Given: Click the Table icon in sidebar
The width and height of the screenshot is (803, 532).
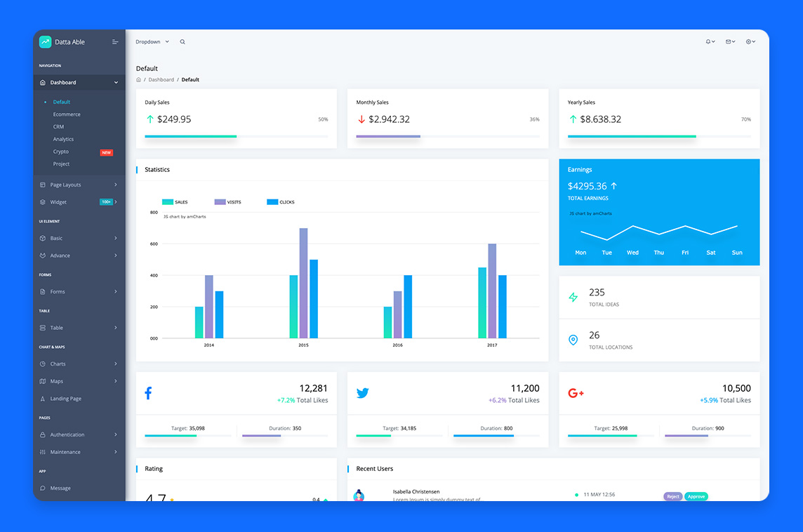Looking at the screenshot, I should pos(43,328).
